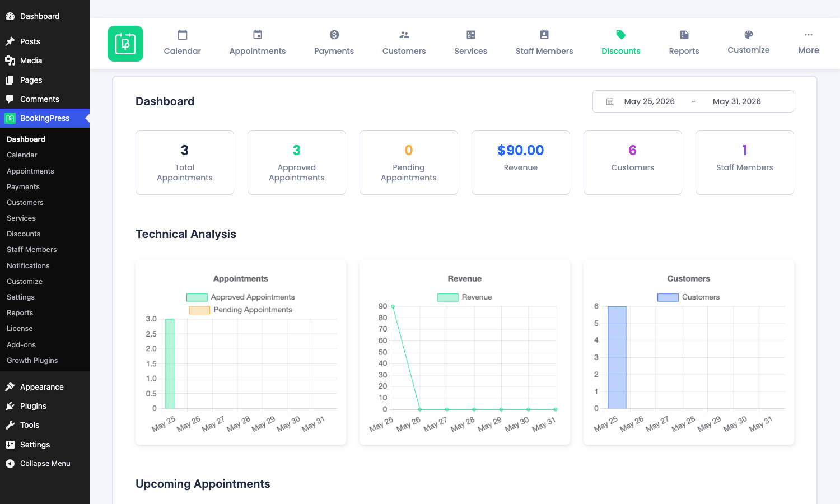Viewport: 840px width, 504px height.
Task: Open the Appointments tab label
Action: (x=258, y=51)
